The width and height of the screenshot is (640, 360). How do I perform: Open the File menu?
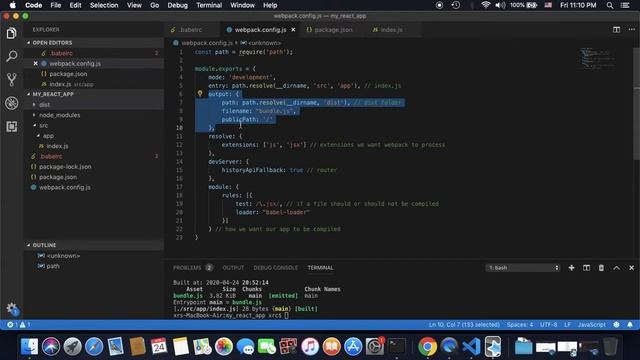tap(56, 5)
